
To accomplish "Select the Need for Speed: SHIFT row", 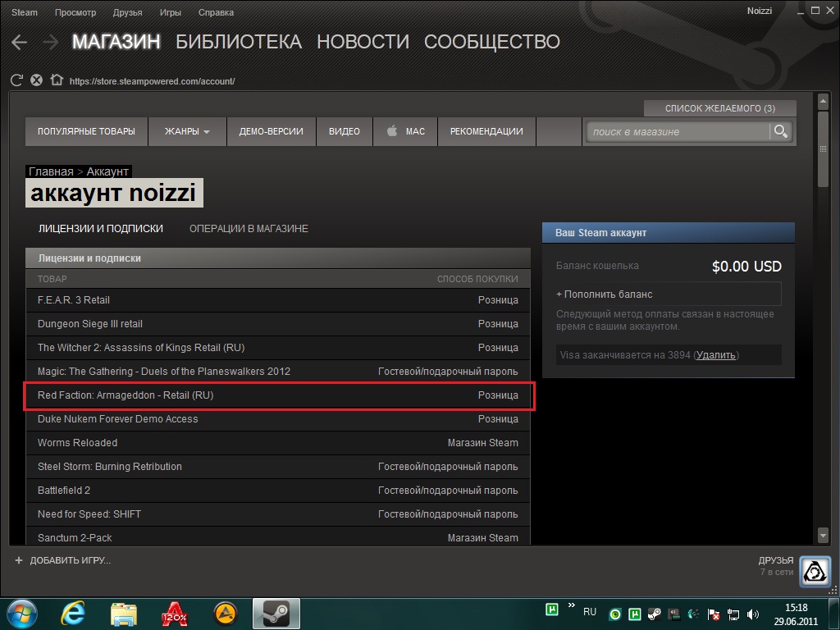I will [277, 514].
